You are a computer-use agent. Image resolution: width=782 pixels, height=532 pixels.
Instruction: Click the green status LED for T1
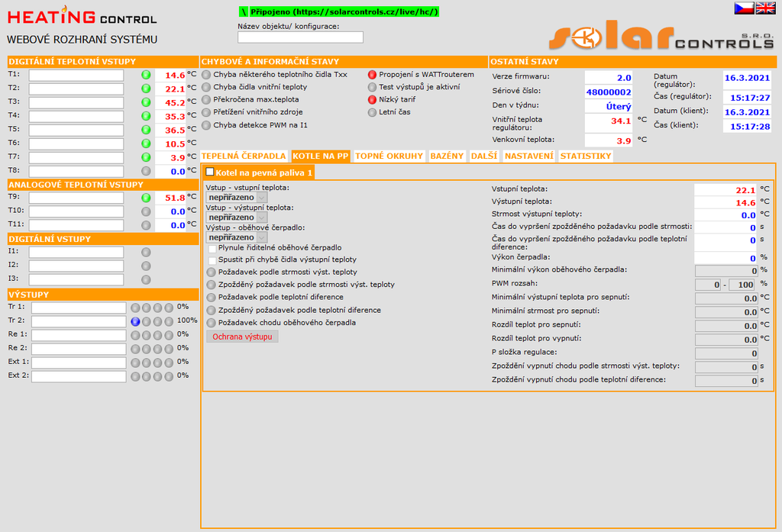point(146,75)
